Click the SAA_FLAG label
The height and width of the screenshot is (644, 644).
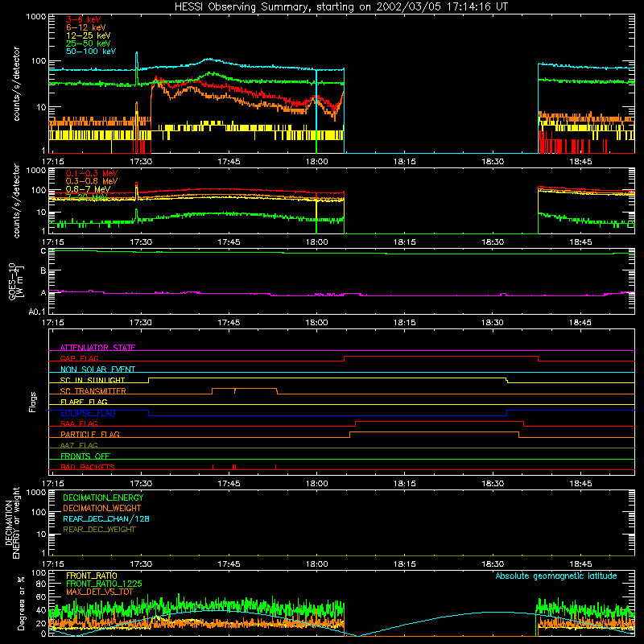pyautogui.click(x=79, y=423)
